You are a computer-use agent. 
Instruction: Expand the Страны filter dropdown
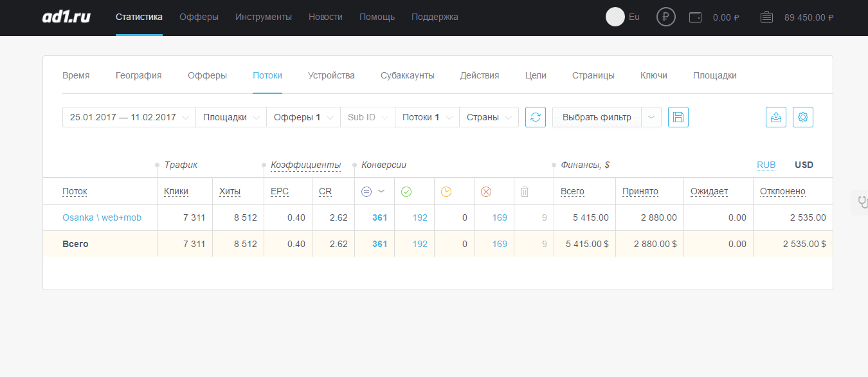[489, 117]
